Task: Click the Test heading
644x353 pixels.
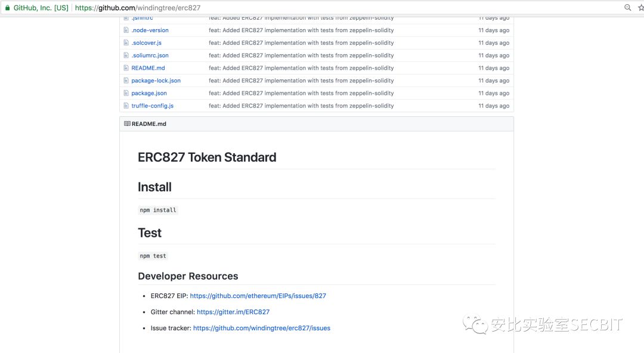Action: pos(150,233)
